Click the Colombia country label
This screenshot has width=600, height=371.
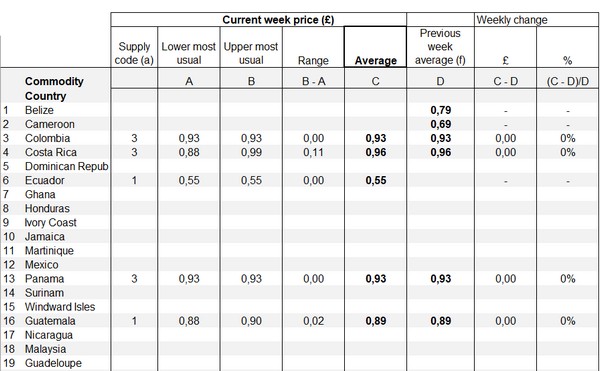point(47,138)
